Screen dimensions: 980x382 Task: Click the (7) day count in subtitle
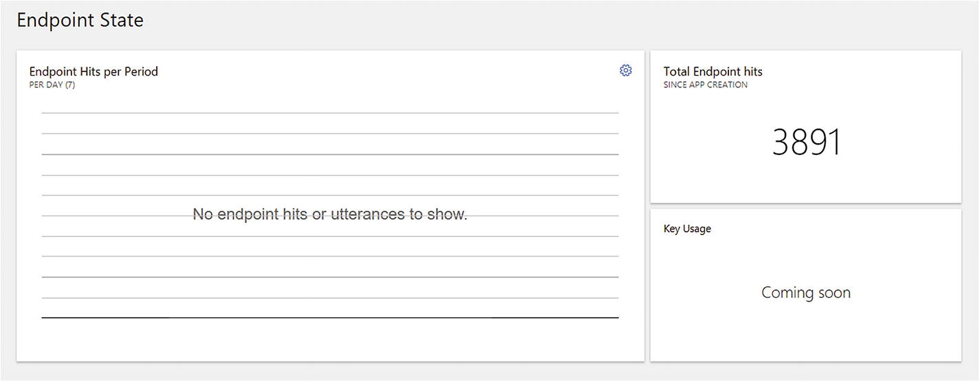coord(69,85)
